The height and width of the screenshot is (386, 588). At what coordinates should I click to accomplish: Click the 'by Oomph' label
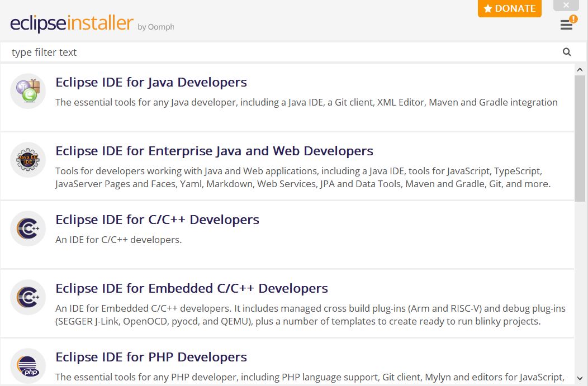pos(155,27)
